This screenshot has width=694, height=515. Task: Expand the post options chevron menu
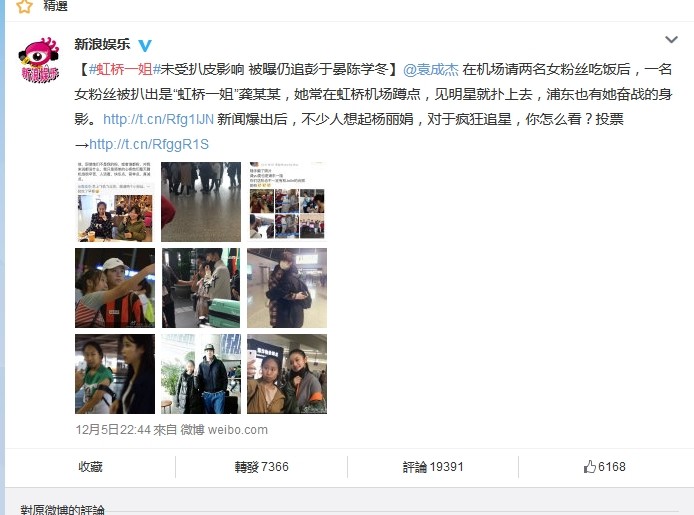(671, 39)
